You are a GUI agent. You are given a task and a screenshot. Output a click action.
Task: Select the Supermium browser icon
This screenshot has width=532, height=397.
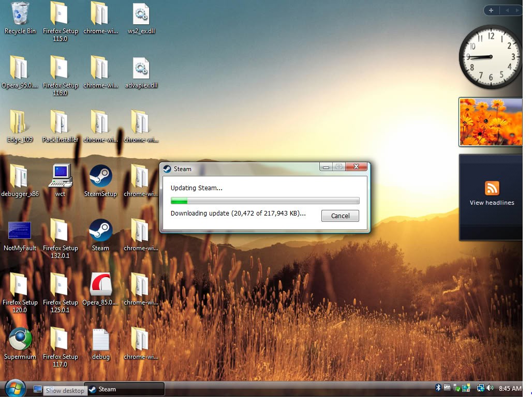coord(20,340)
